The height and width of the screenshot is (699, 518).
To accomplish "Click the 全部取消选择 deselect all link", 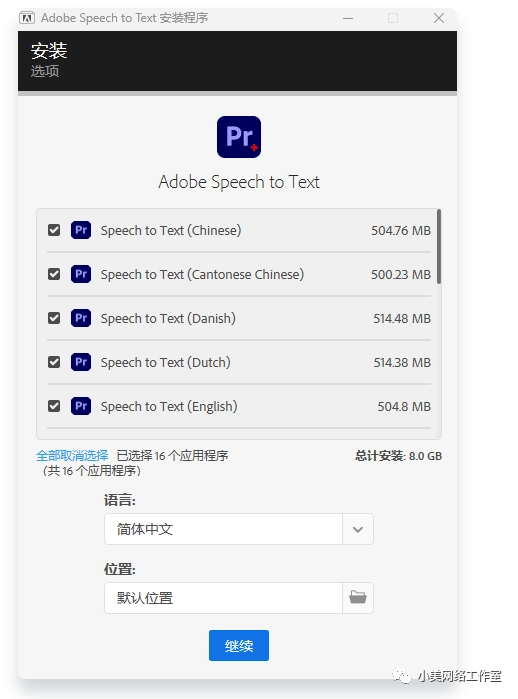I will [72, 455].
